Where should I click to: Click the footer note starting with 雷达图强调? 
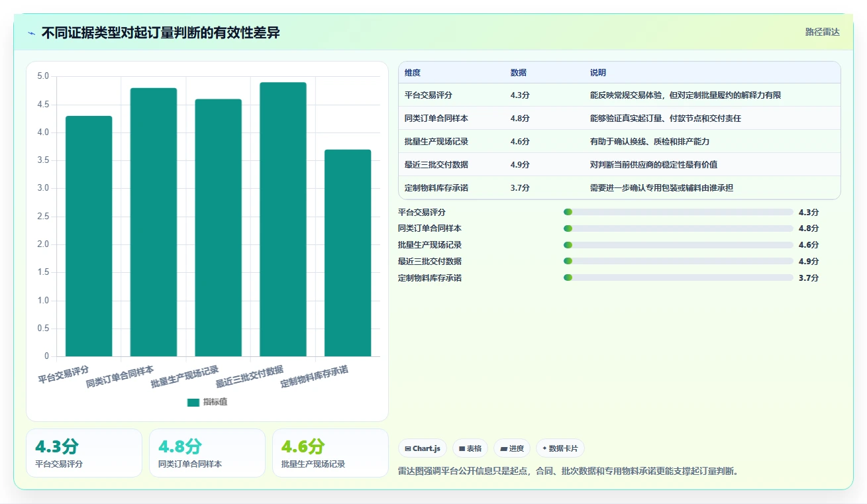tap(568, 472)
